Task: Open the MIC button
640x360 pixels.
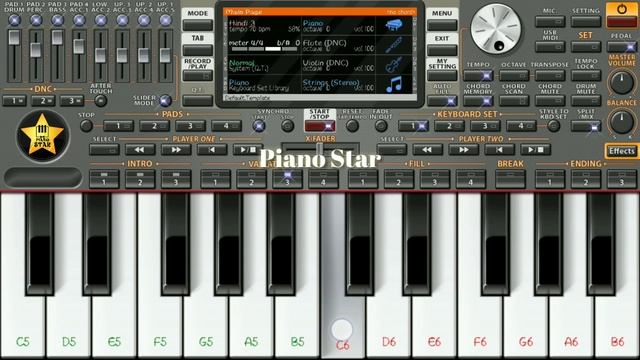Action: (x=550, y=21)
